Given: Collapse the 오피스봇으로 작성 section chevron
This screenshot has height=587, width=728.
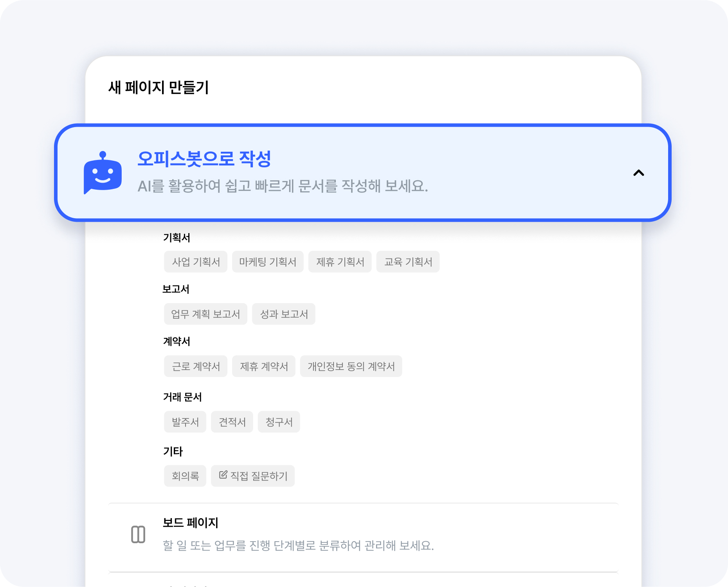Looking at the screenshot, I should (638, 173).
